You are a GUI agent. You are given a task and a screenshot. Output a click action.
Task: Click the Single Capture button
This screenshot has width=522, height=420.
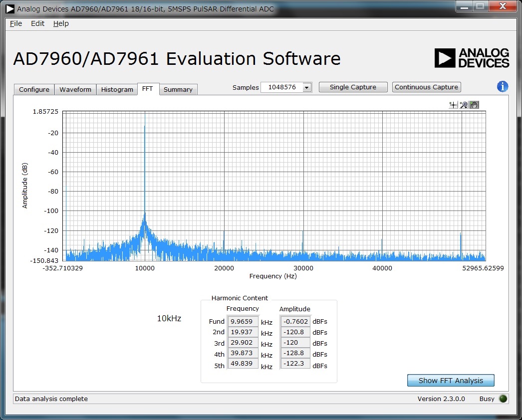click(353, 87)
